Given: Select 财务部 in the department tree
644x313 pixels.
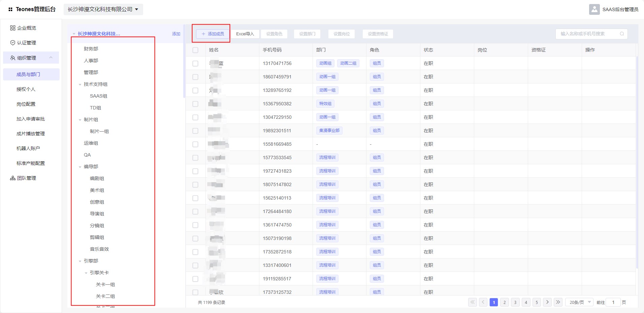Looking at the screenshot, I should click(x=91, y=49).
